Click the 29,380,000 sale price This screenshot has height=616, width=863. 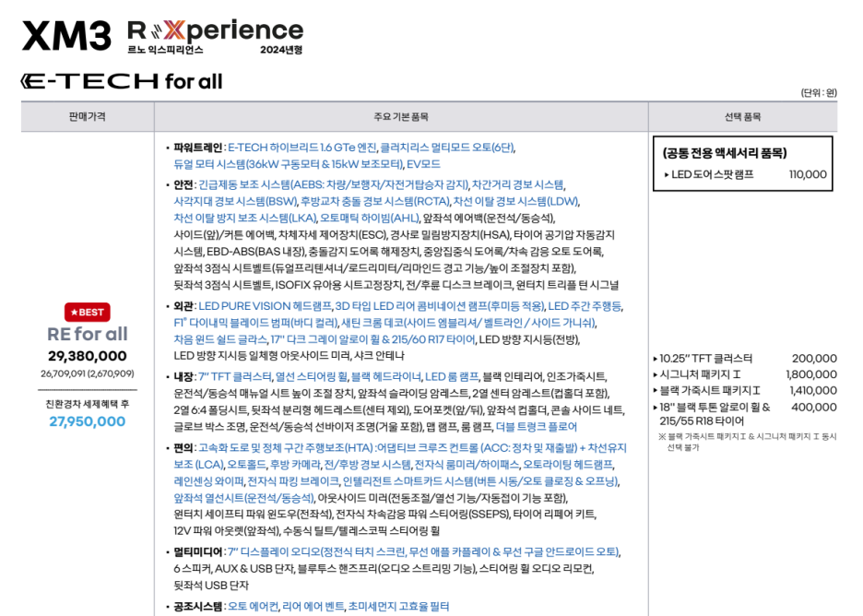click(x=87, y=356)
